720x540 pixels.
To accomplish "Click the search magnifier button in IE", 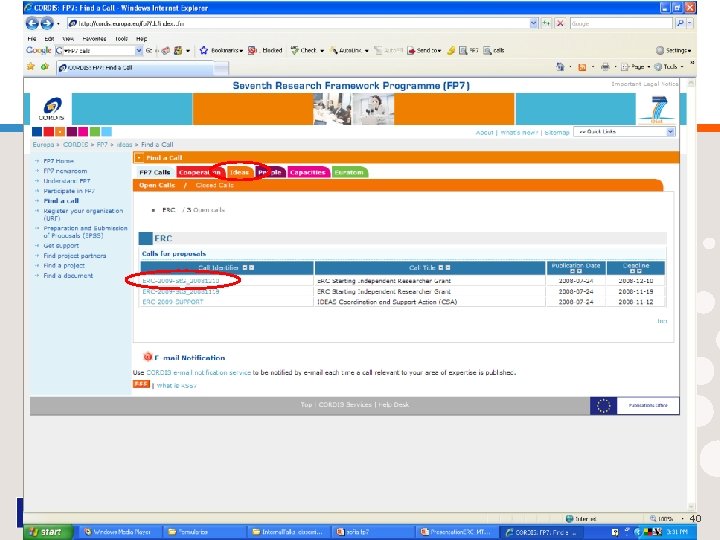I will (680, 23).
